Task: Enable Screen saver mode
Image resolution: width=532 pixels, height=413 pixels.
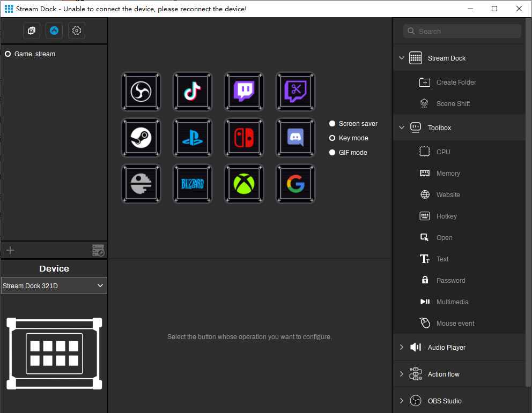Action: click(x=332, y=124)
